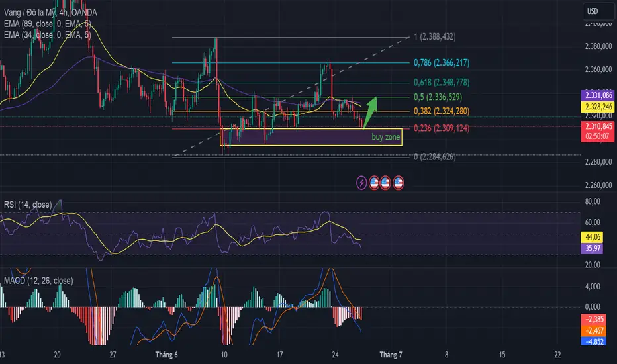Click the yellow 2.328,246 price tag

coord(597,107)
